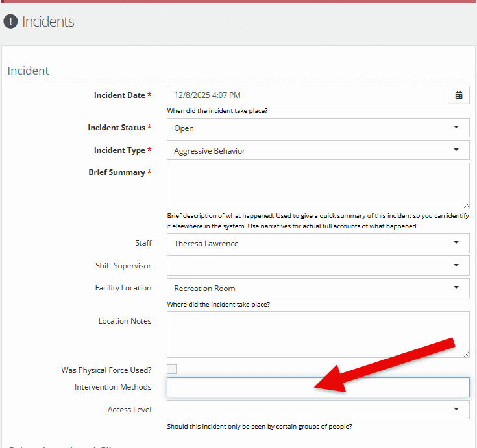Click the Incident Date text field

click(x=307, y=95)
